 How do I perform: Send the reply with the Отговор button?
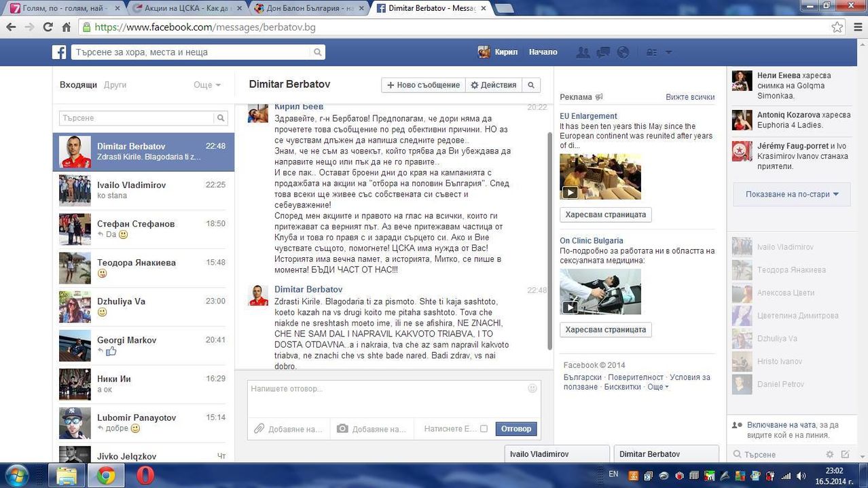tap(516, 428)
